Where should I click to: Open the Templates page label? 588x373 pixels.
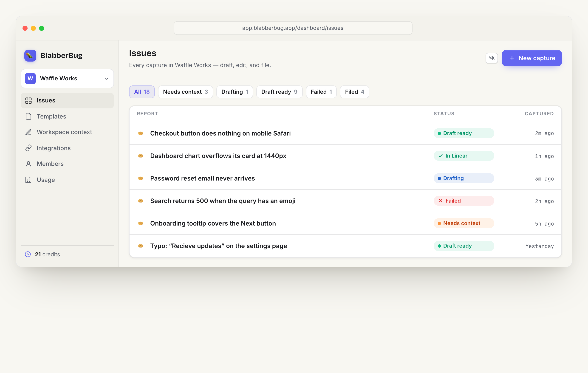pyautogui.click(x=51, y=116)
